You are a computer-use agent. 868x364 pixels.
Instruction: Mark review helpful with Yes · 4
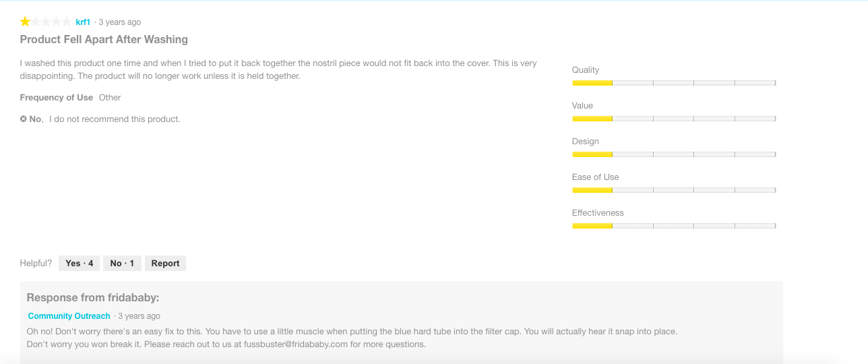tap(79, 263)
